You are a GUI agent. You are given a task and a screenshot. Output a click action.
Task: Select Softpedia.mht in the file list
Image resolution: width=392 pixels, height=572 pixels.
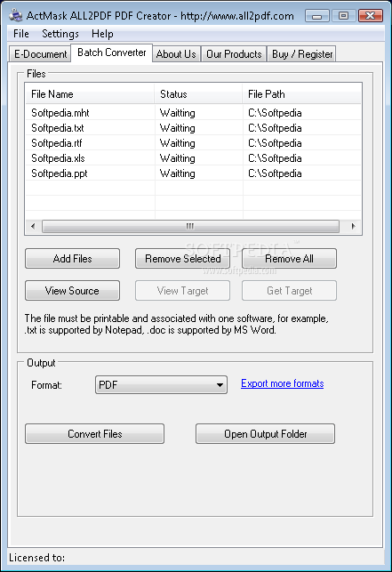[60, 113]
